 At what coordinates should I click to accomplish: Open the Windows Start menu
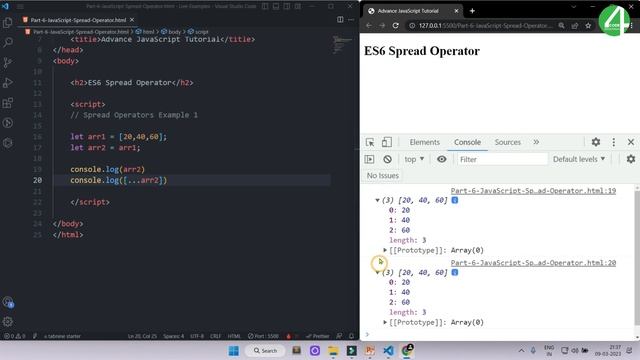(x=233, y=351)
